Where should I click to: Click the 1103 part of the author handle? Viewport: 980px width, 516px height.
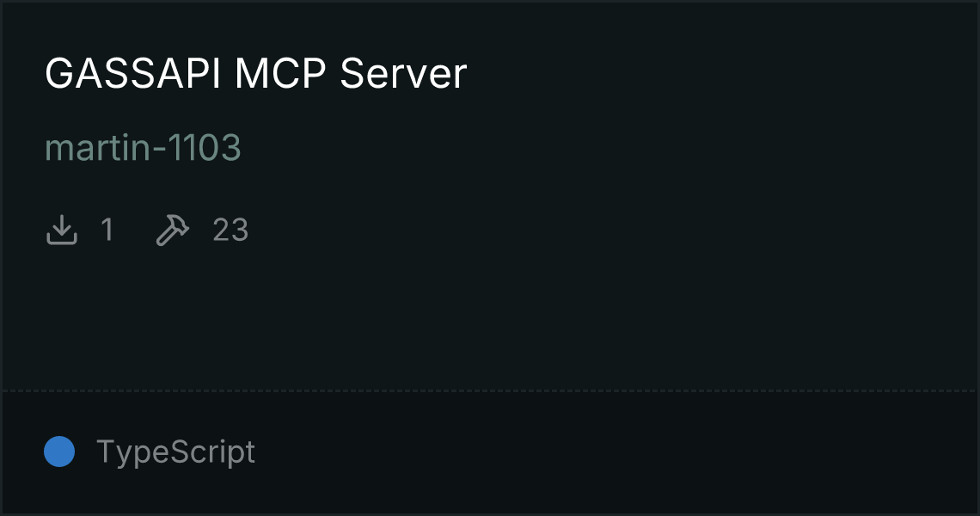(x=205, y=148)
